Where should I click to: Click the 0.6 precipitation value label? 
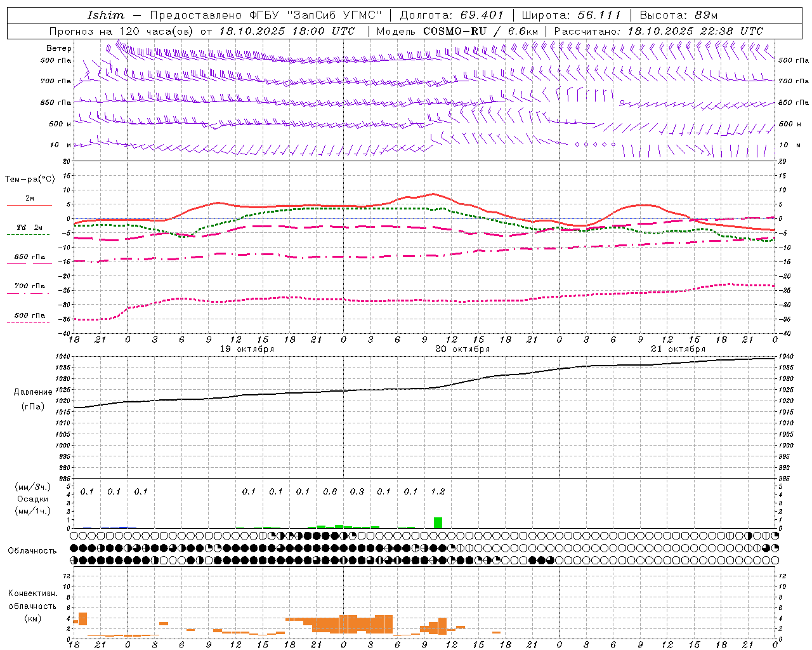click(x=330, y=491)
